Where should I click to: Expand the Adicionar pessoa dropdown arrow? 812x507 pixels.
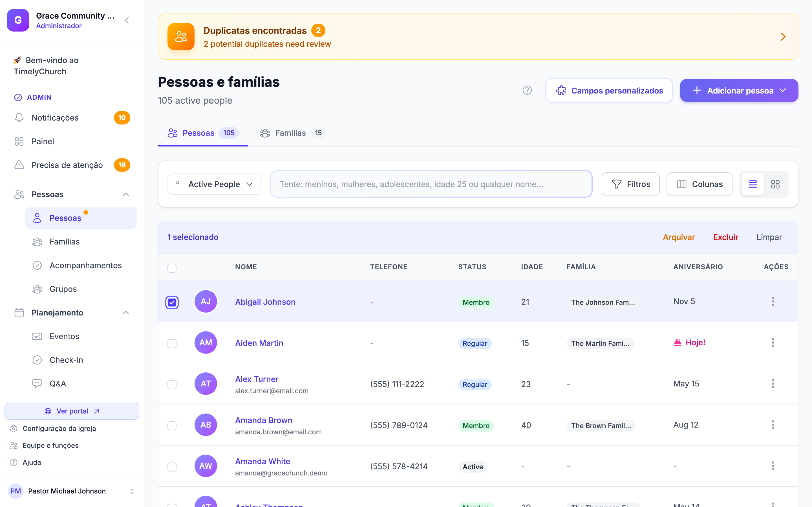coord(783,90)
